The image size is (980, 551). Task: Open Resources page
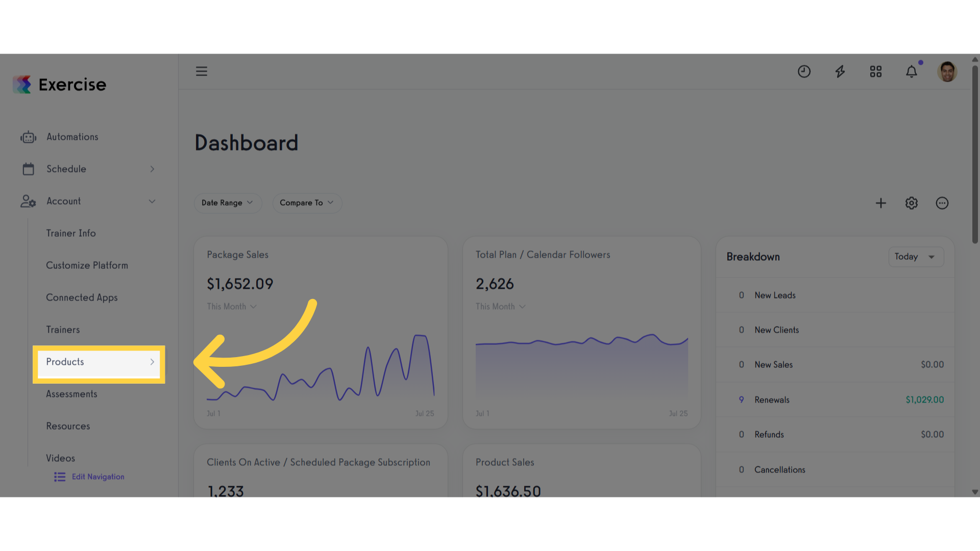coord(68,426)
